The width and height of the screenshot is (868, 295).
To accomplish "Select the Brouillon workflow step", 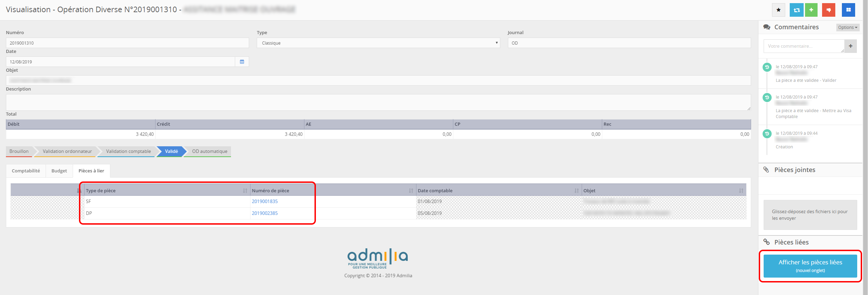I will point(19,151).
